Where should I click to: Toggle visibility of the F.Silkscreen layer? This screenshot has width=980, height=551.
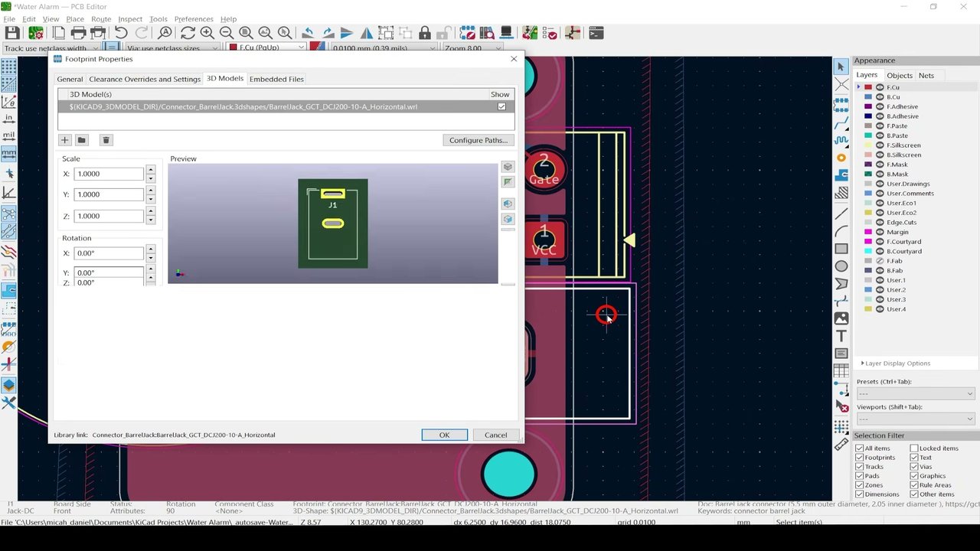pyautogui.click(x=880, y=145)
